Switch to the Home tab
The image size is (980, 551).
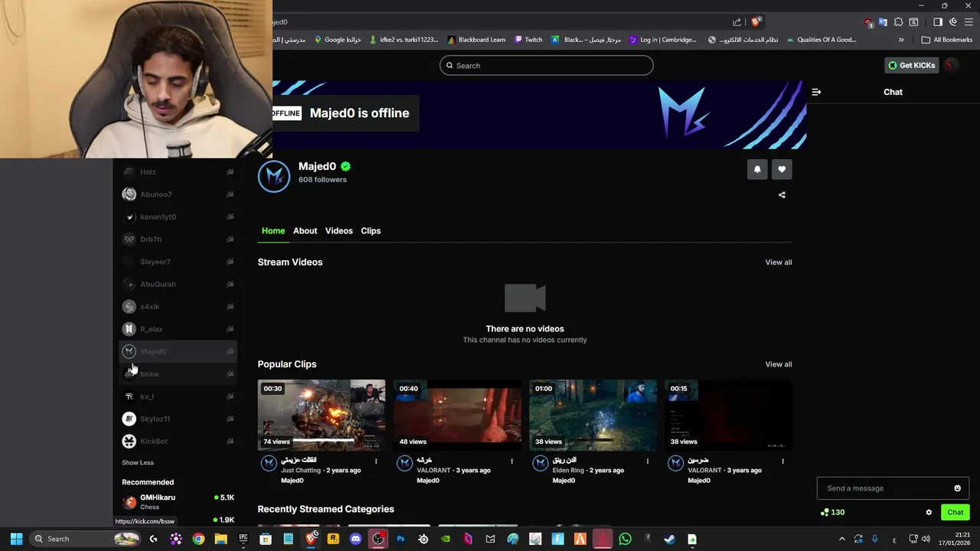coord(273,231)
